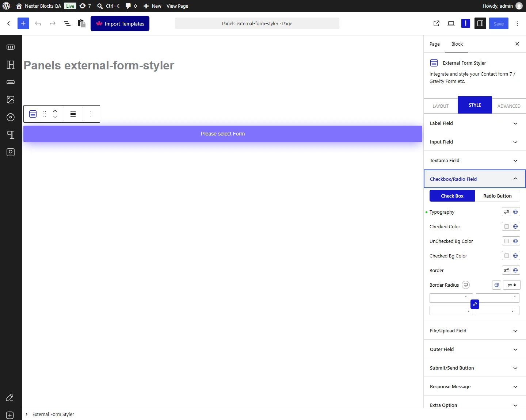This screenshot has height=420, width=526.
Task: Click the blue exclamation mark icon
Action: 466,23
